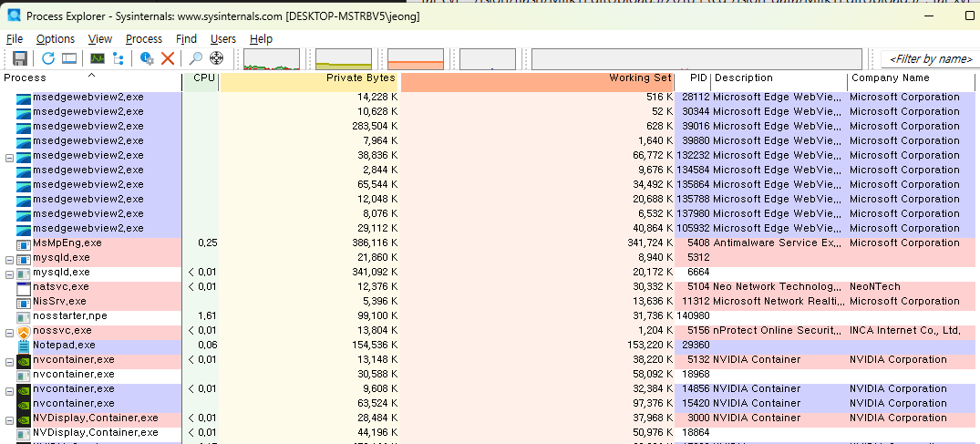
Task: Click the icon of msedgewebview2.exe PID 28112
Action: coord(23,98)
